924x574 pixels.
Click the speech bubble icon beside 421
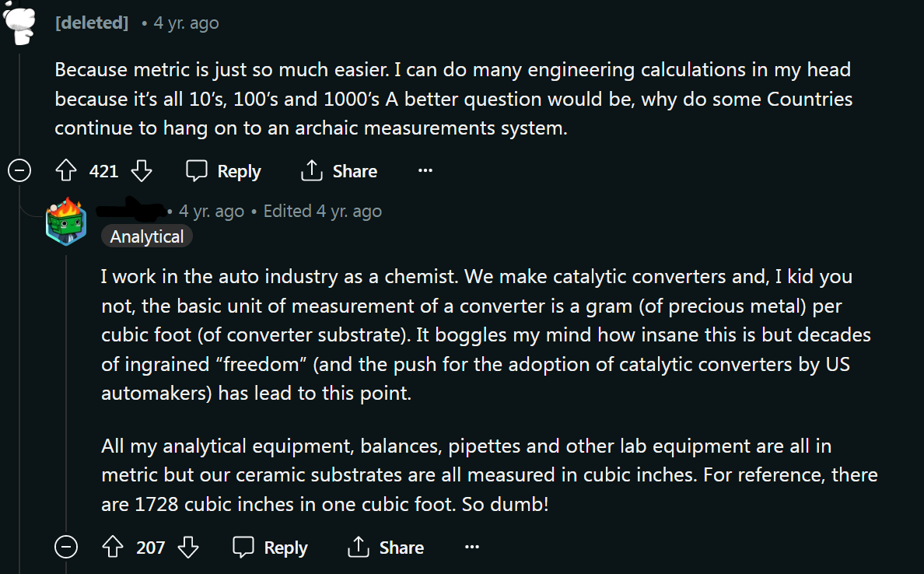click(196, 170)
